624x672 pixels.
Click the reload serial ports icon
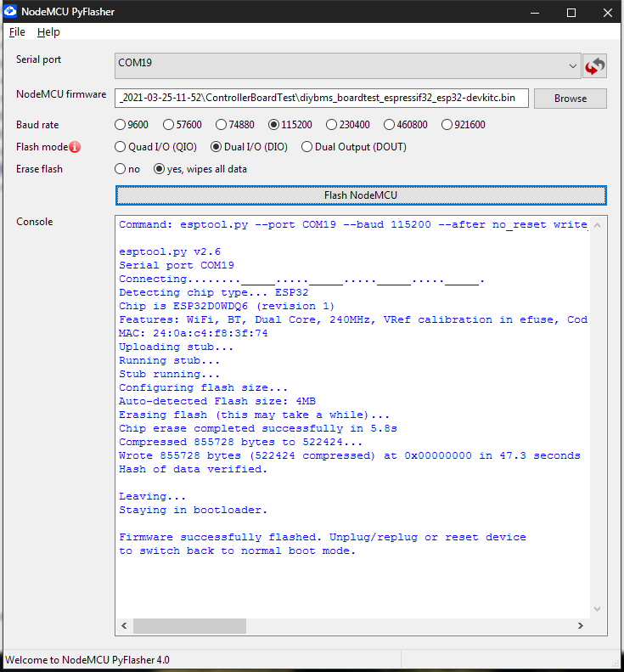point(595,66)
